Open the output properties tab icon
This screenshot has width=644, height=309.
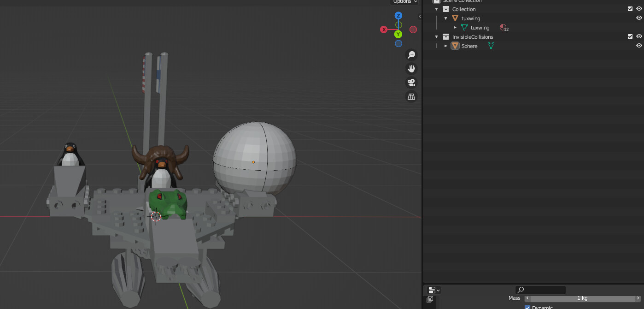(430, 299)
